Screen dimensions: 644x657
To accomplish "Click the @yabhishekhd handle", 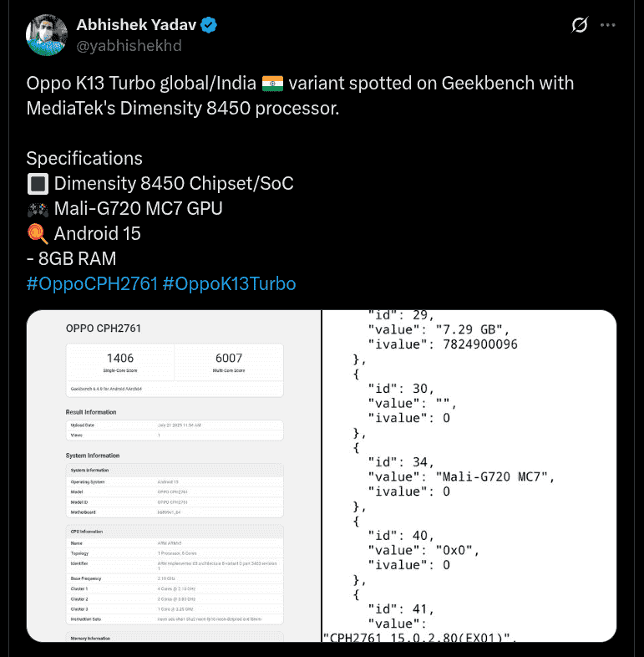I will [x=129, y=45].
